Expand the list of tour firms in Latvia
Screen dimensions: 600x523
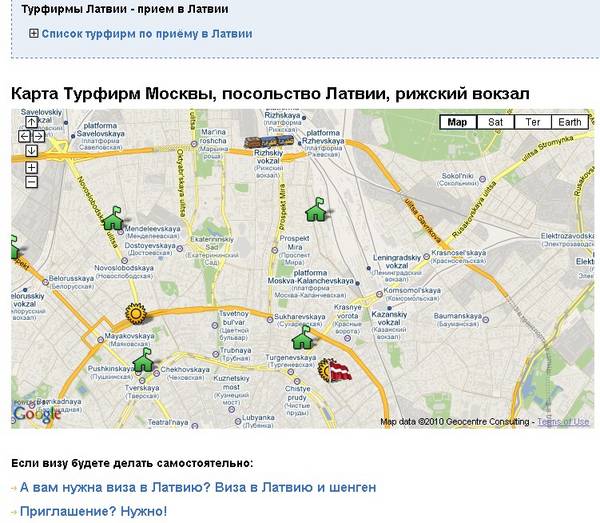(34, 33)
